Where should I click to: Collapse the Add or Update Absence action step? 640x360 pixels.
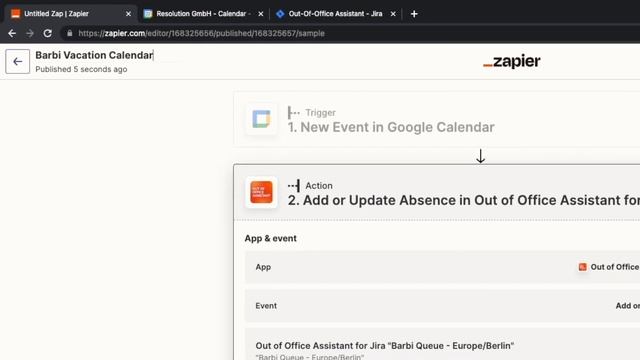(437, 193)
